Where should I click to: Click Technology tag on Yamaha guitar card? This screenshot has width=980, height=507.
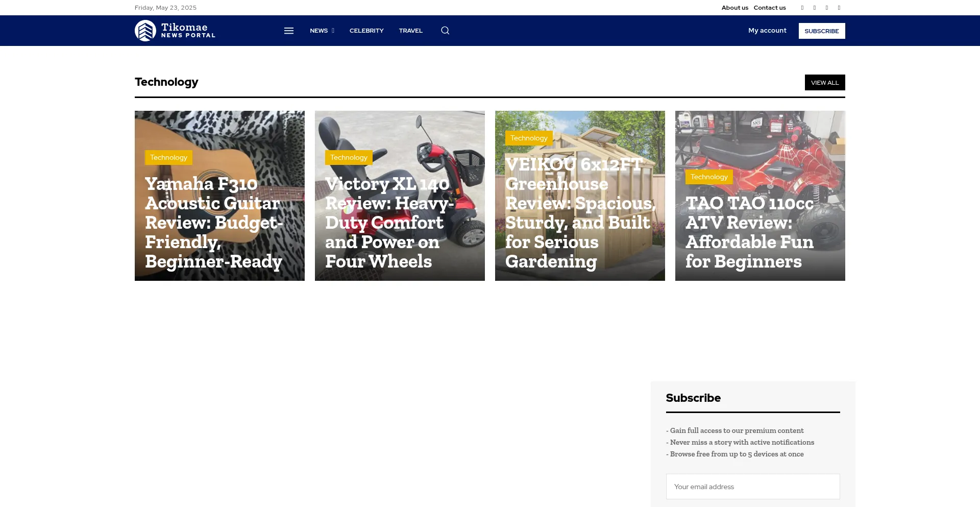click(x=168, y=158)
